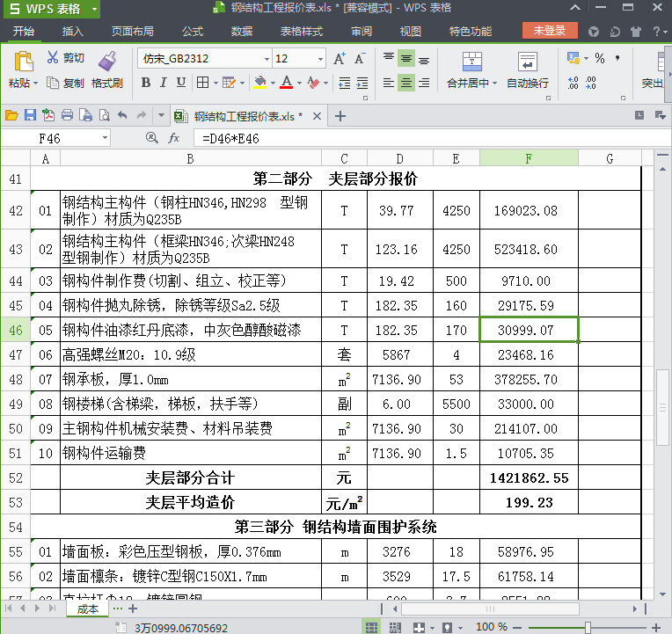Apply cell borders icon
The image size is (672, 634).
click(202, 83)
